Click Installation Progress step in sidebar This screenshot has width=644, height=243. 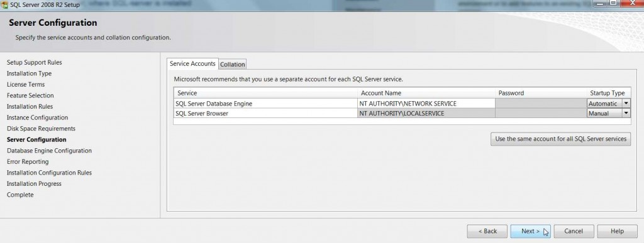34,184
